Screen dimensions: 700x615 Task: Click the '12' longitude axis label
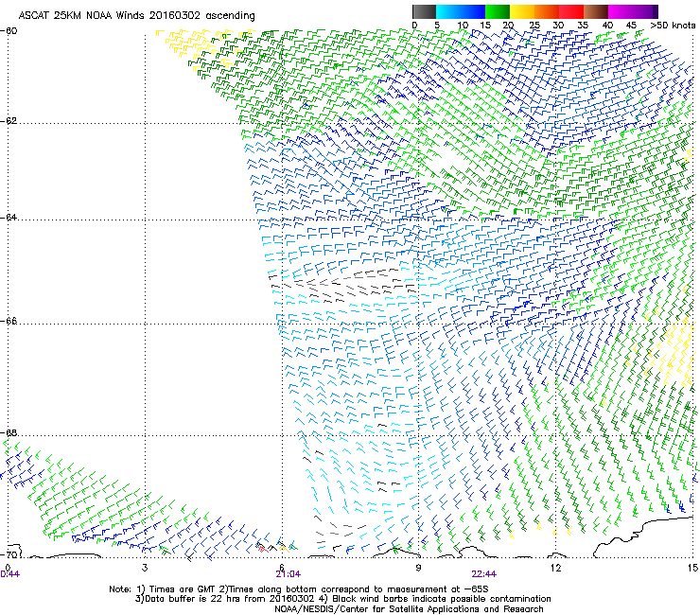pyautogui.click(x=555, y=568)
